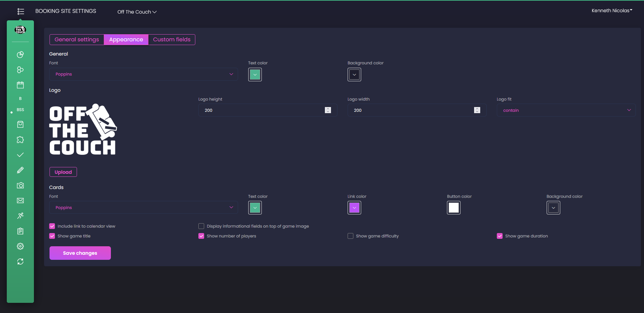Open the hexagon cluster sidebar icon
The image size is (644, 313).
coord(20,70)
